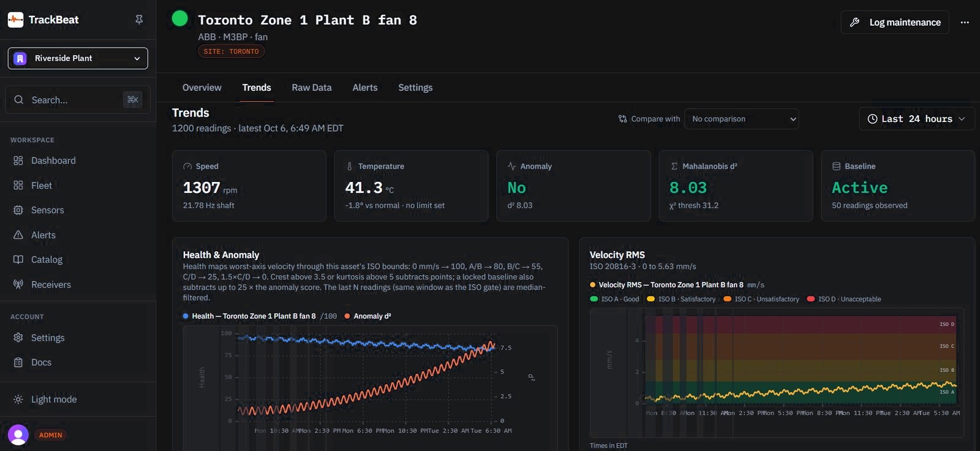Image resolution: width=980 pixels, height=451 pixels.
Task: Open the Last 24 hours time range
Action: point(917,119)
